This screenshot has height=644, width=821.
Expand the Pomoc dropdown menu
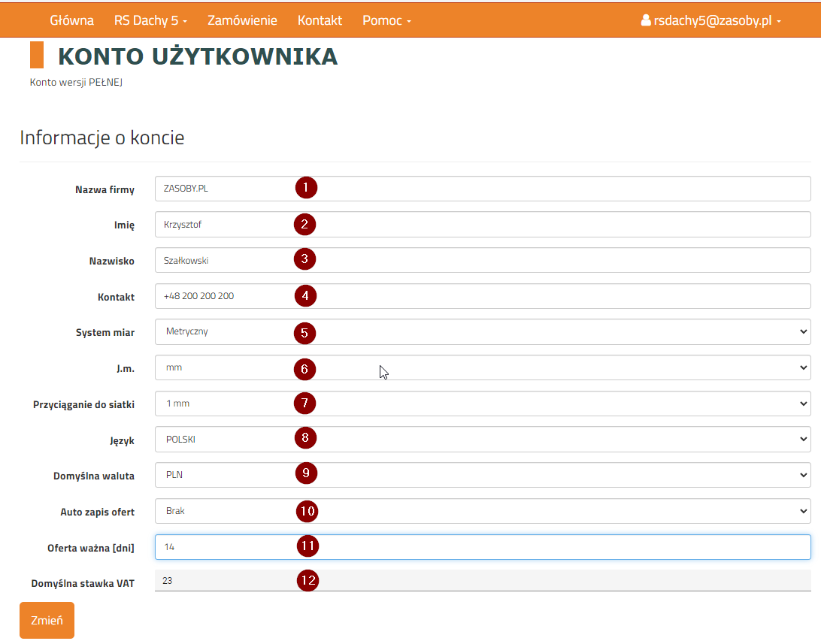pos(386,20)
